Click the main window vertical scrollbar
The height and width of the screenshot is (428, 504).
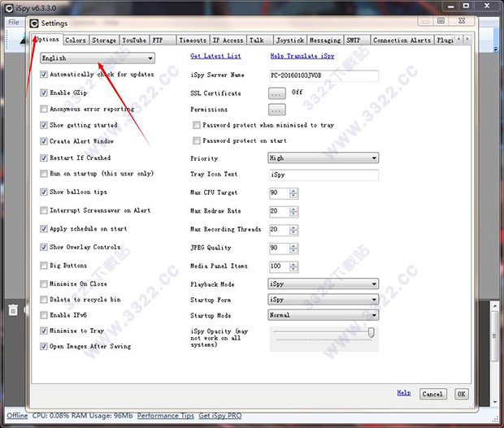point(495,353)
